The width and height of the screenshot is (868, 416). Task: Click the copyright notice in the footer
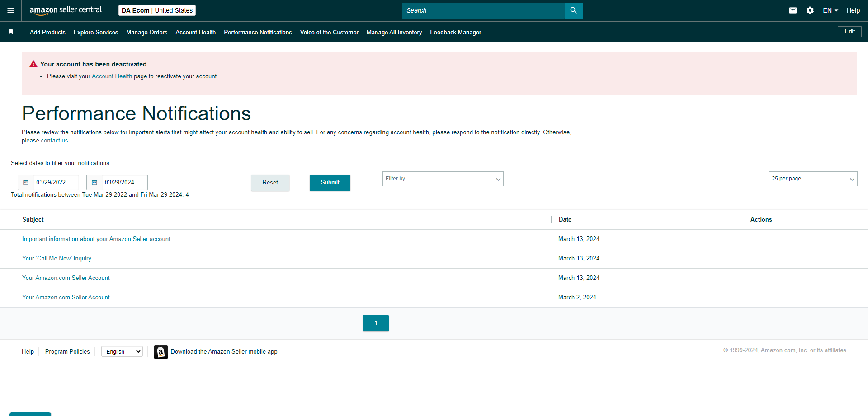coord(785,350)
